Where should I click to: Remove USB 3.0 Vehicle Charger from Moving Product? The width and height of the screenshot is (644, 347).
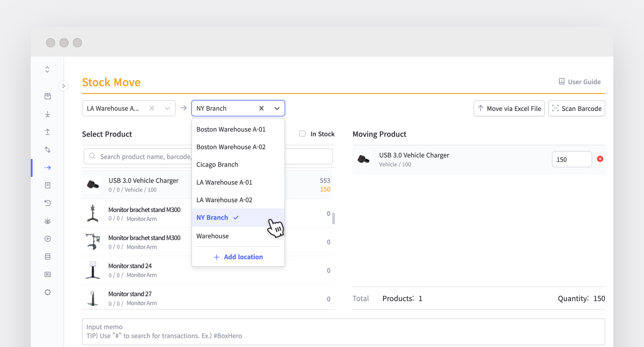600,159
